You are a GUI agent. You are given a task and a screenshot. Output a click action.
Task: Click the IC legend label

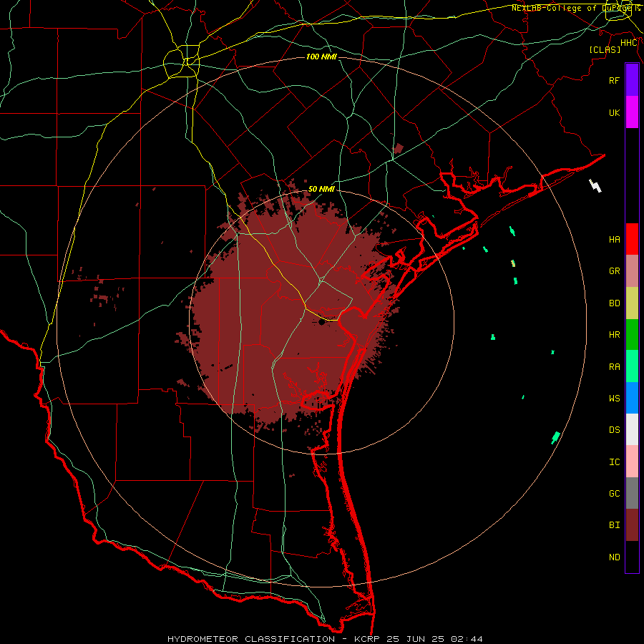(614, 462)
